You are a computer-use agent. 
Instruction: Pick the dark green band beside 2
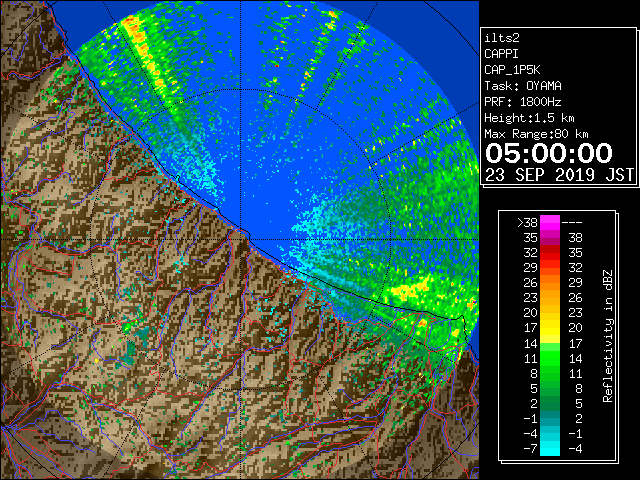pos(550,403)
